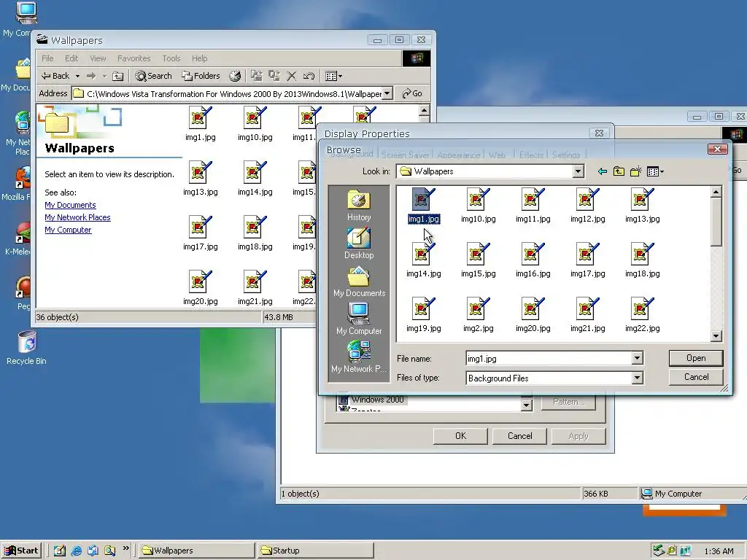Follow My Documents link in Wallpapers

(71, 205)
